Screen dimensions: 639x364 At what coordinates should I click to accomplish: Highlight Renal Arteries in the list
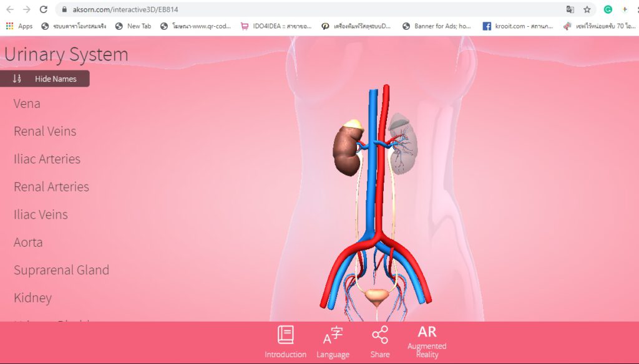pyautogui.click(x=51, y=187)
